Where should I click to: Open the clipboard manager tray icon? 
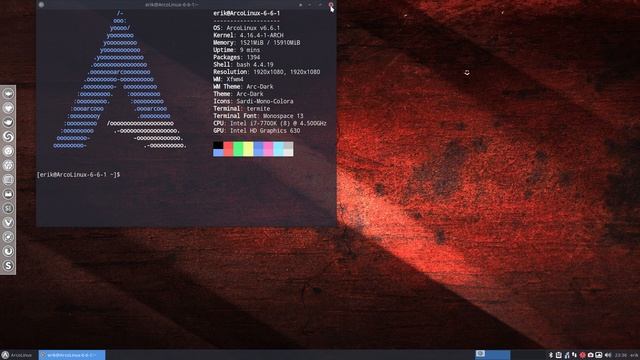(559, 355)
